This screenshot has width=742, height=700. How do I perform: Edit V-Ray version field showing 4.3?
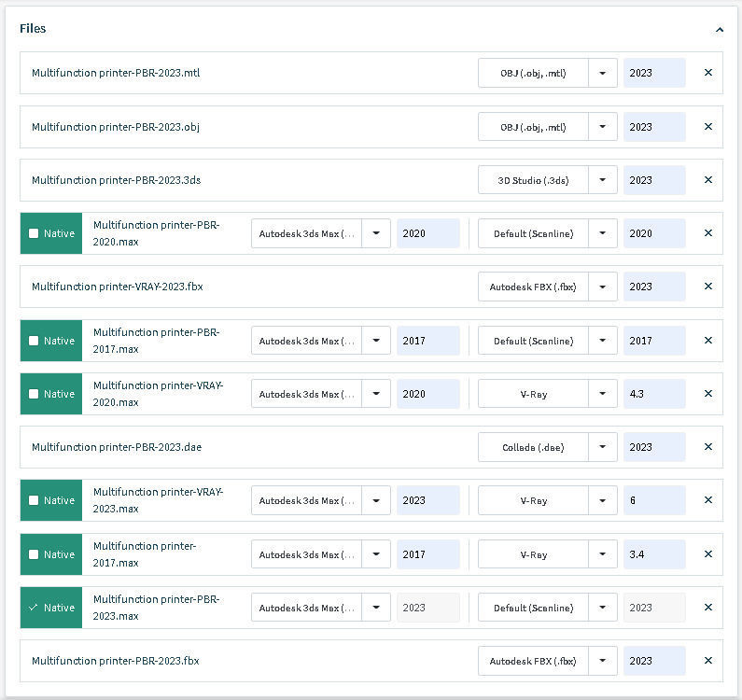tap(654, 394)
